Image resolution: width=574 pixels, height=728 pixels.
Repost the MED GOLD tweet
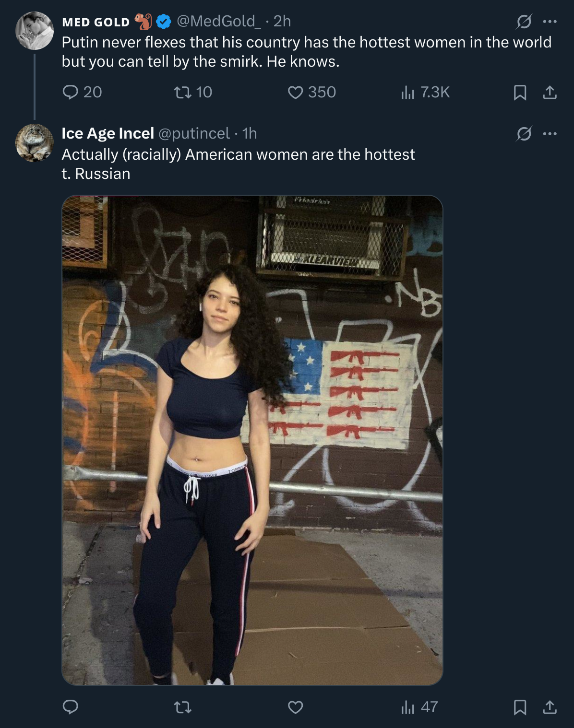(192, 92)
